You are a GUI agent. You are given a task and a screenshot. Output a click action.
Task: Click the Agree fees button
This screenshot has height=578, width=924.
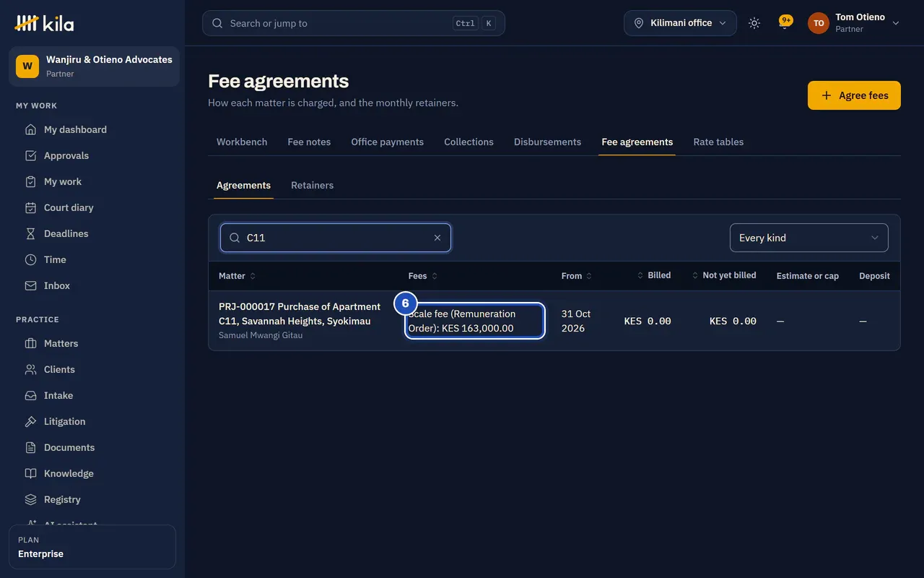(854, 95)
